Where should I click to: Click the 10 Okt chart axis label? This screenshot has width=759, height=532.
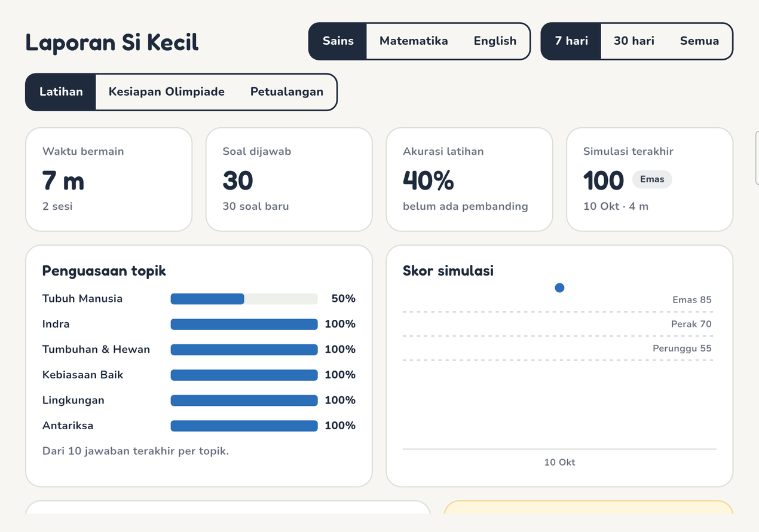point(559,462)
